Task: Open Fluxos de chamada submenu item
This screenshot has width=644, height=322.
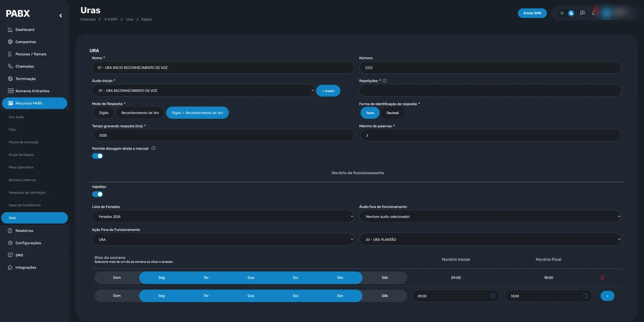Action: (23, 142)
